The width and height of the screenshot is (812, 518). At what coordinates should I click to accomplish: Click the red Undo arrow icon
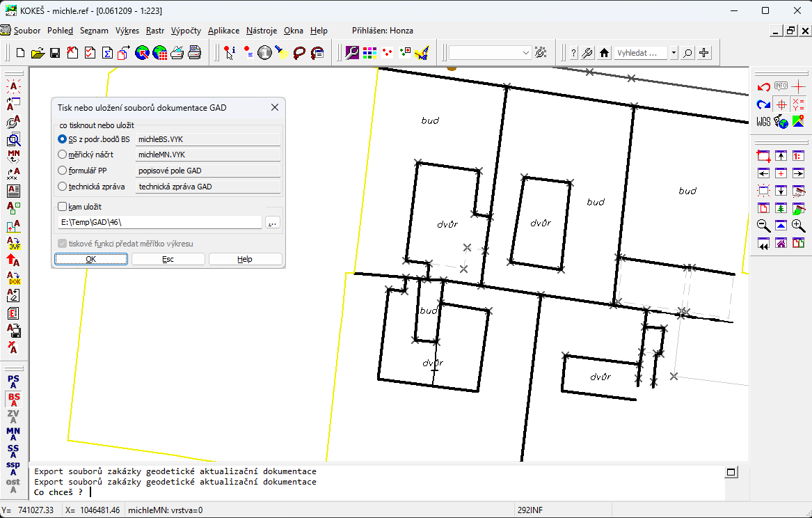[763, 88]
